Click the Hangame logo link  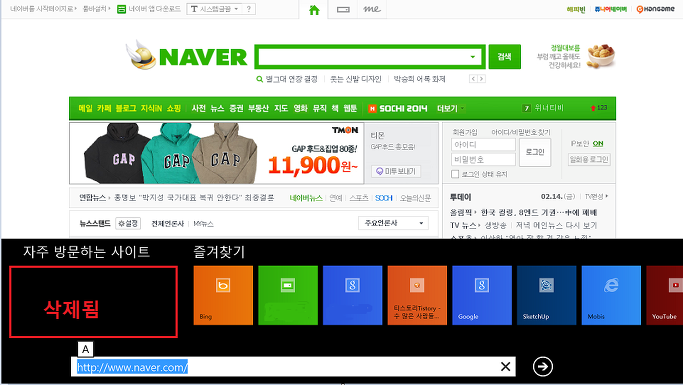click(655, 9)
